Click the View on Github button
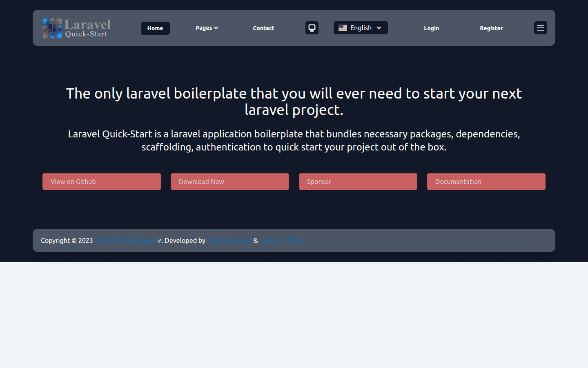This screenshot has width=588, height=368. pyautogui.click(x=102, y=182)
